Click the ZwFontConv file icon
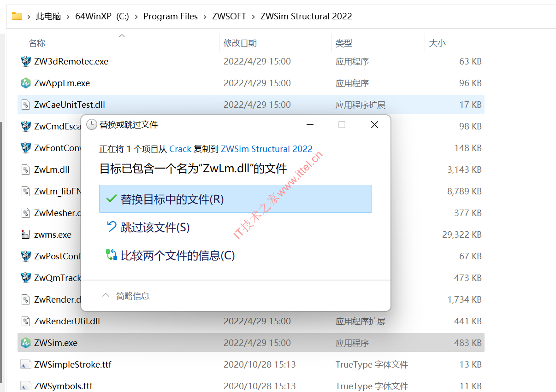 click(26, 148)
